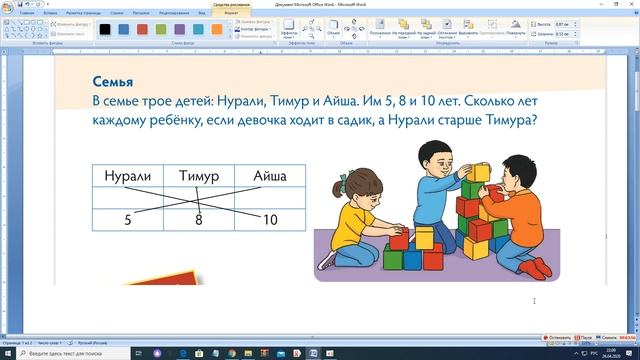Select the children playing blocks picture
This screenshot has width=640, height=360.
click(x=437, y=211)
